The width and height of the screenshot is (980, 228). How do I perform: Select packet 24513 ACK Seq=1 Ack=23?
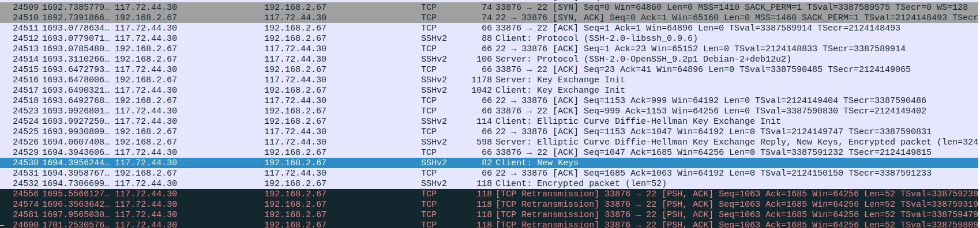coord(490,49)
